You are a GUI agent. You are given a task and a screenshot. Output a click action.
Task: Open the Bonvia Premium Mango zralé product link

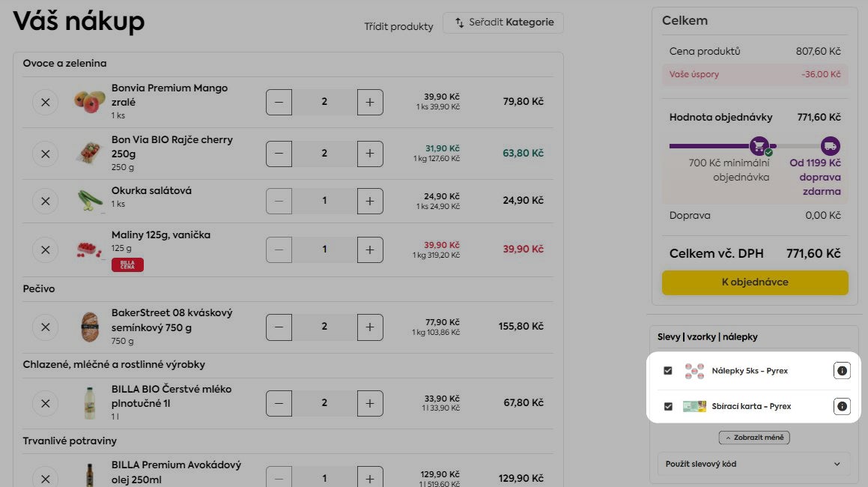click(x=169, y=94)
